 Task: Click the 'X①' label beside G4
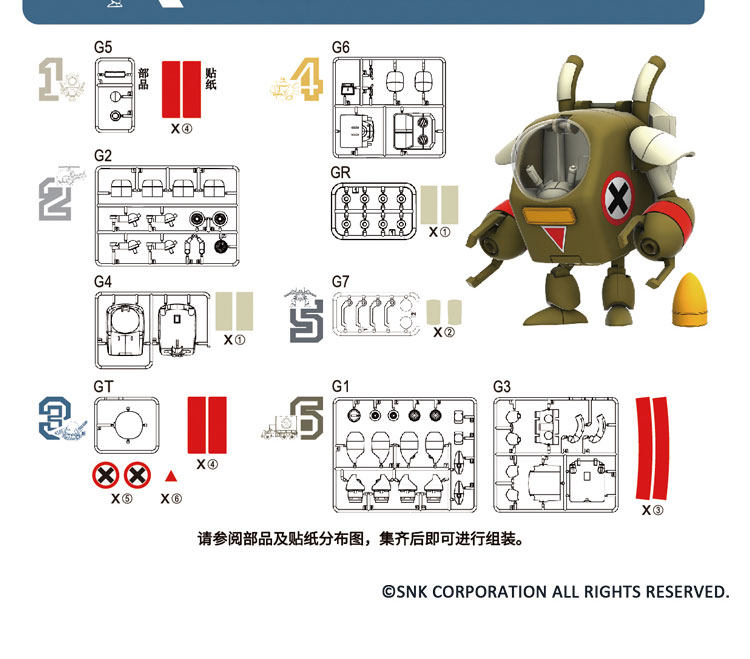coord(234,340)
